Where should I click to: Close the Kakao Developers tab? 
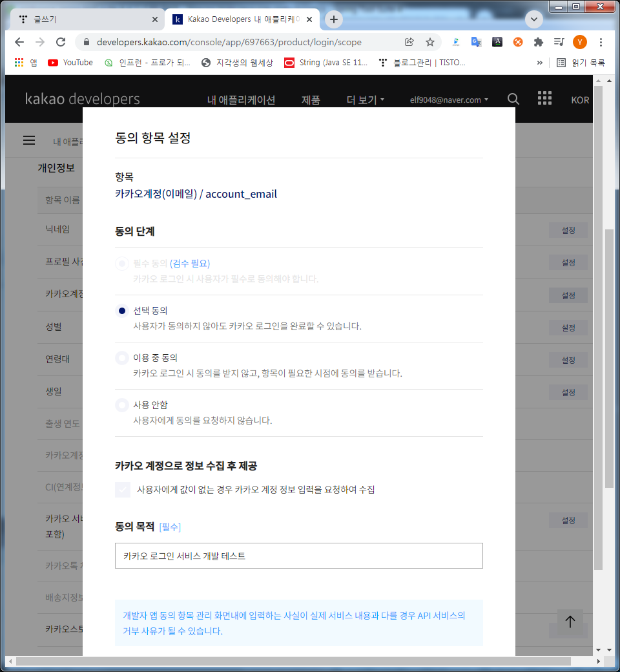[309, 19]
